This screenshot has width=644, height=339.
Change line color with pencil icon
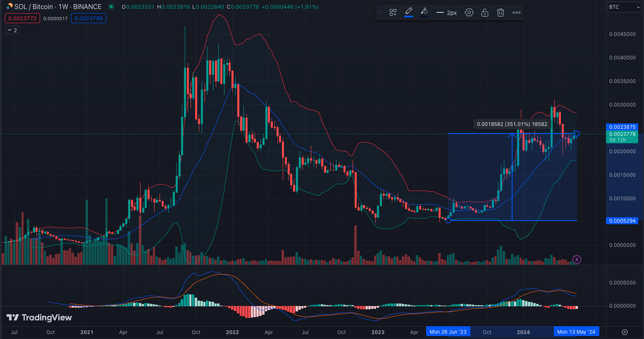[x=409, y=12]
